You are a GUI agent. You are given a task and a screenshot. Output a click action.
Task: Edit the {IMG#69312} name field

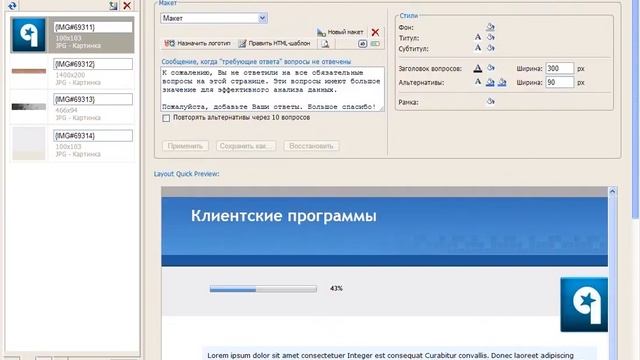[x=93, y=64]
